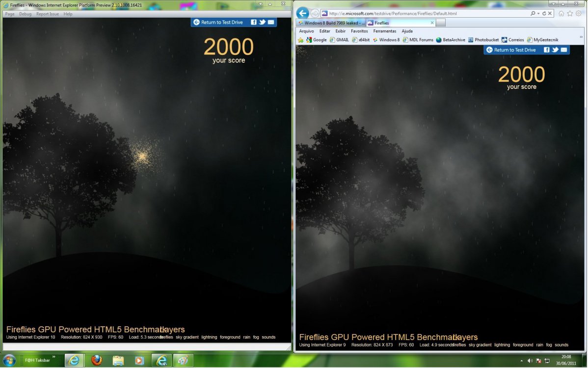This screenshot has width=588, height=368.
Task: Toggle the fog layer in the IE9 window
Action: tap(549, 345)
